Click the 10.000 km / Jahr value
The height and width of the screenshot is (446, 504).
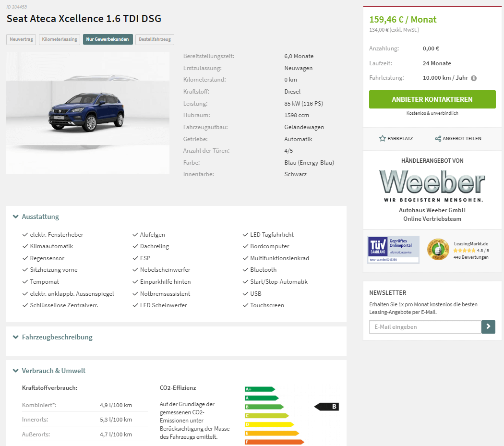pos(445,78)
